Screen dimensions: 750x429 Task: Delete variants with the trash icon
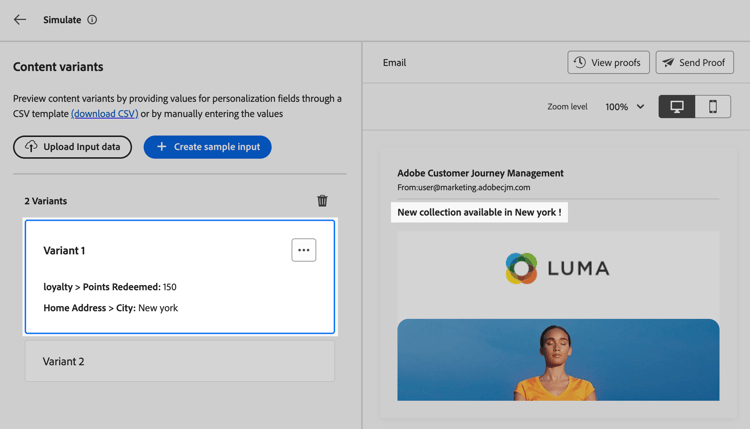coord(322,201)
